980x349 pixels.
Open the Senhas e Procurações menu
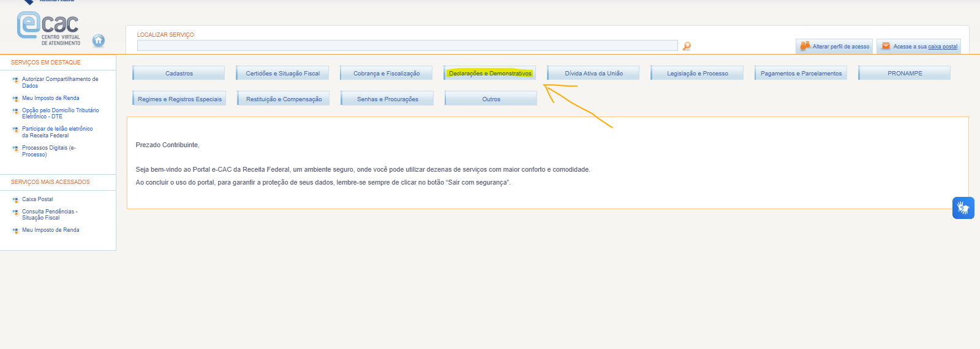click(x=387, y=99)
